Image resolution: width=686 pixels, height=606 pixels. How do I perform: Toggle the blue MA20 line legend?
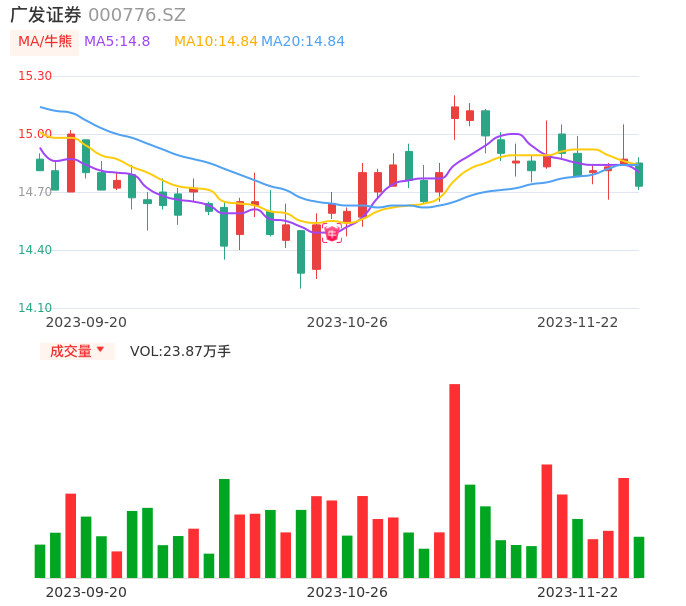(302, 42)
